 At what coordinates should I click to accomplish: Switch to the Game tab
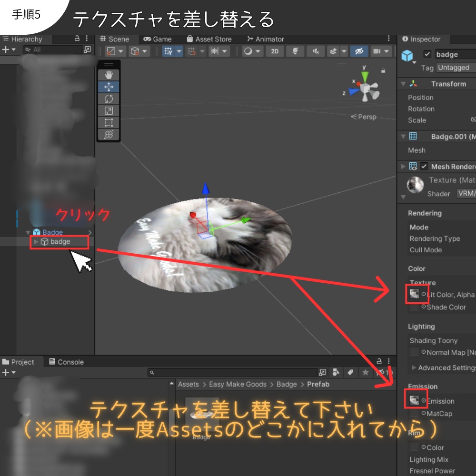pos(157,39)
